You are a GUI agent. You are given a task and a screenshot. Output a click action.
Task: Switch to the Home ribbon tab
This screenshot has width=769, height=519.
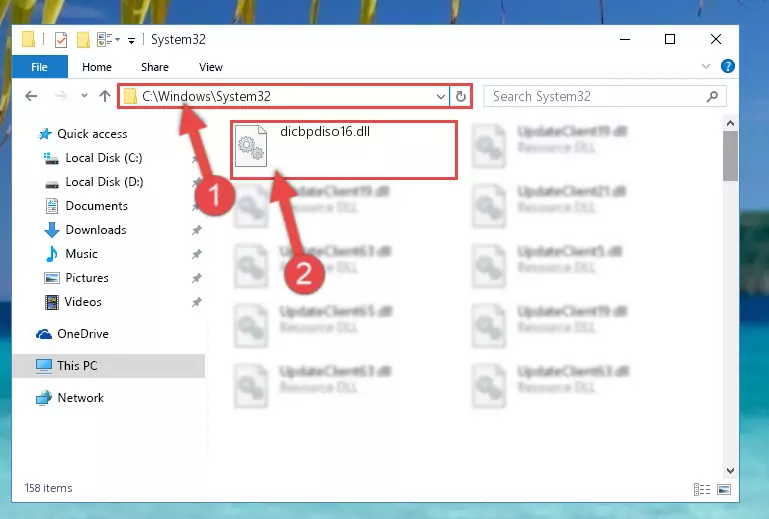97,67
